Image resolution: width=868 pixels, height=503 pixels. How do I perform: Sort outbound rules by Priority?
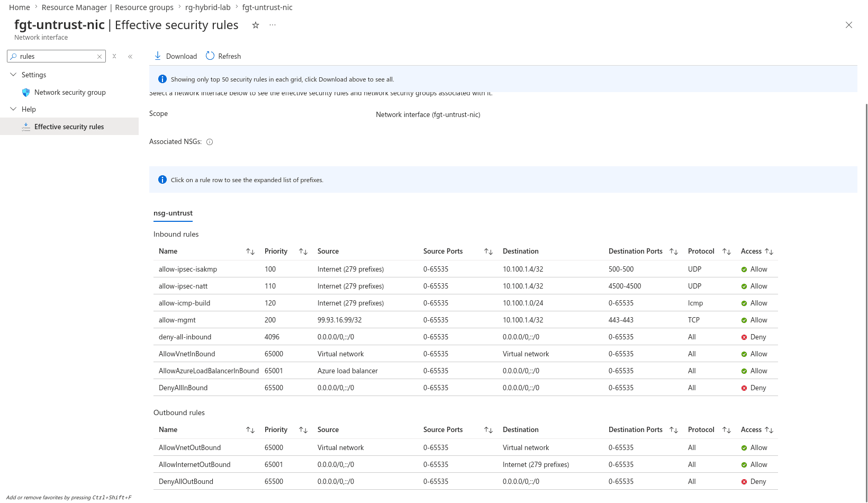click(303, 430)
